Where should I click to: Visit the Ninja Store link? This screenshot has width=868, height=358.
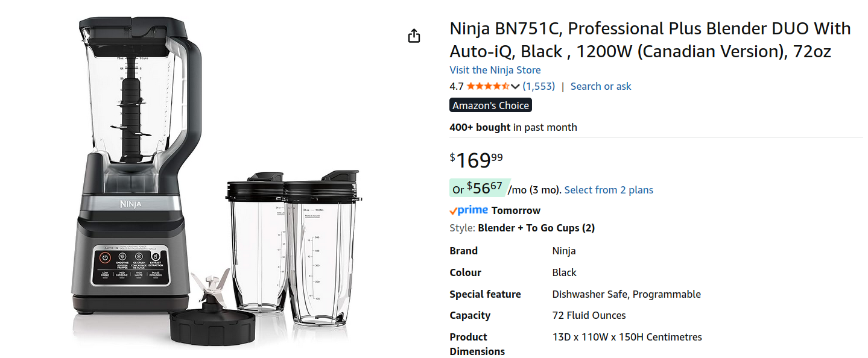495,70
